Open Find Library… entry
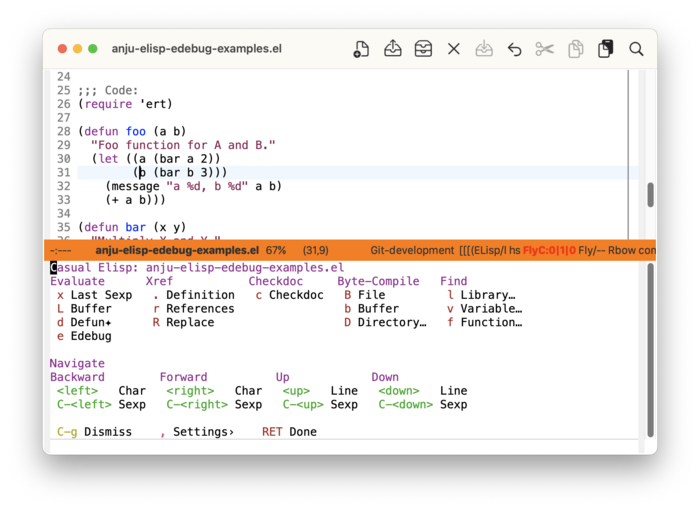The width and height of the screenshot is (700, 511). tap(481, 295)
